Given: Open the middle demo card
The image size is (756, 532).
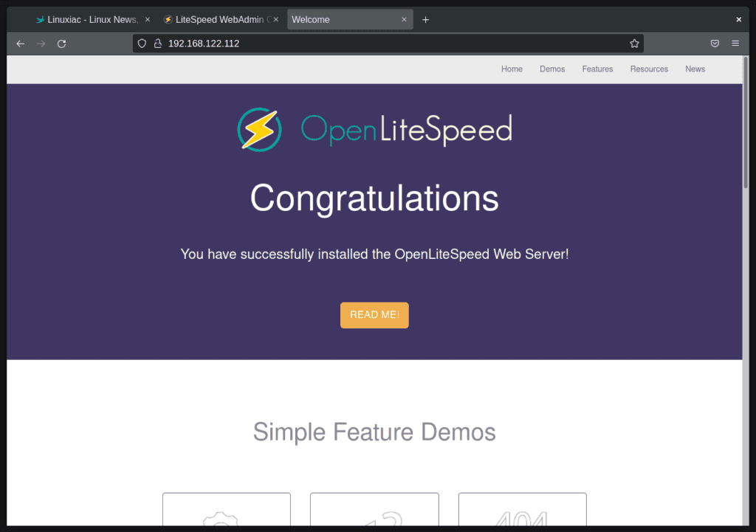Looking at the screenshot, I should pyautogui.click(x=374, y=509).
